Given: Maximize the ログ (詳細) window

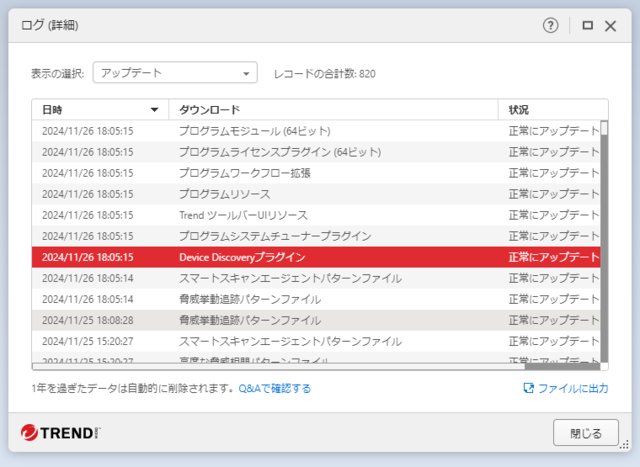Looking at the screenshot, I should click(587, 25).
